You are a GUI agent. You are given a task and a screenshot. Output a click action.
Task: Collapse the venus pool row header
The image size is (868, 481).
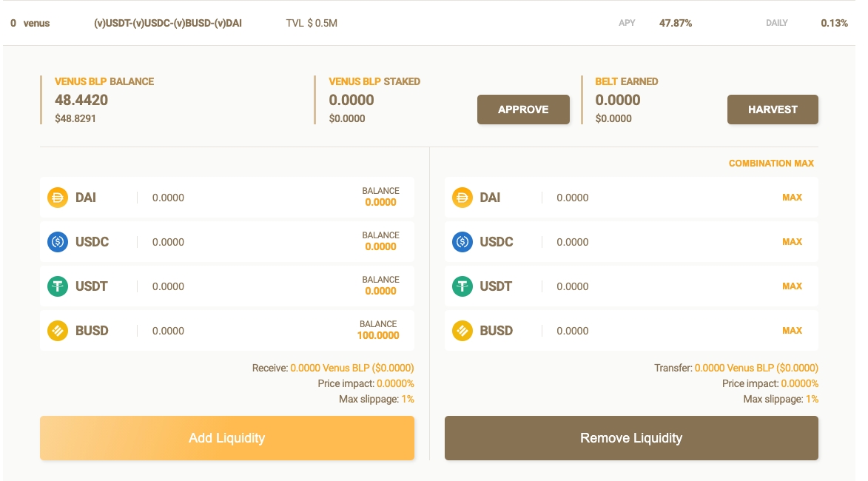(429, 23)
